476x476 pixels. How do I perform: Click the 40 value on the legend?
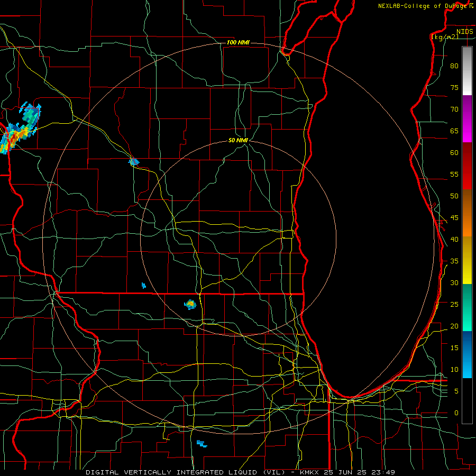click(454, 240)
